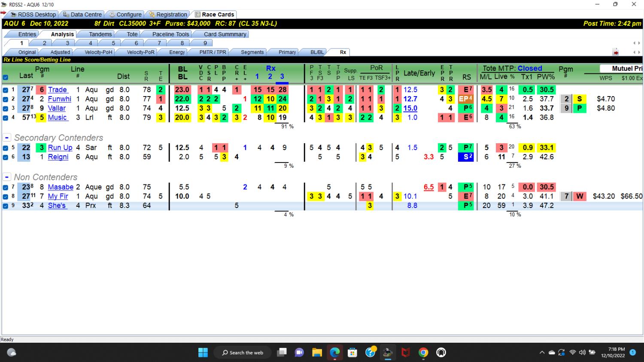Open the Funwhi horse link
Screen dimensions: 644x362
(59, 99)
